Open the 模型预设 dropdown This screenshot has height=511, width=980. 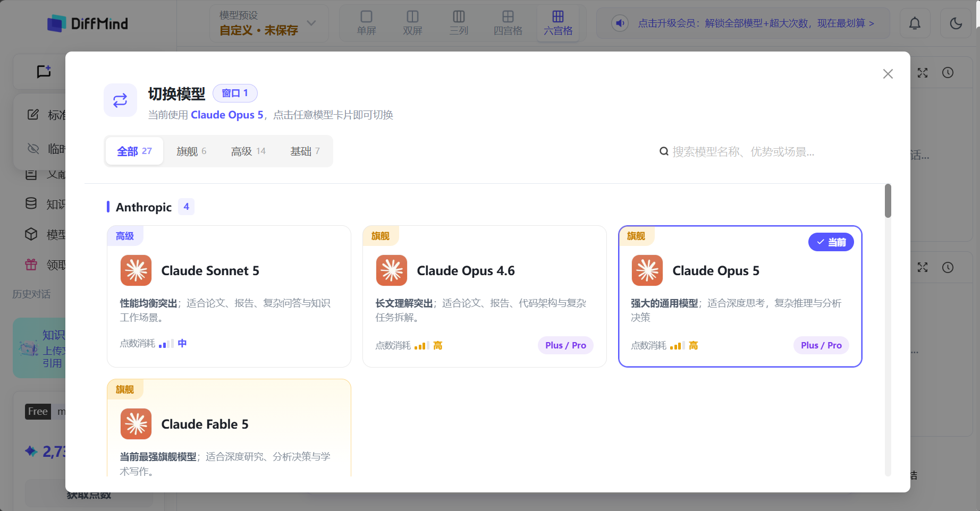click(269, 23)
